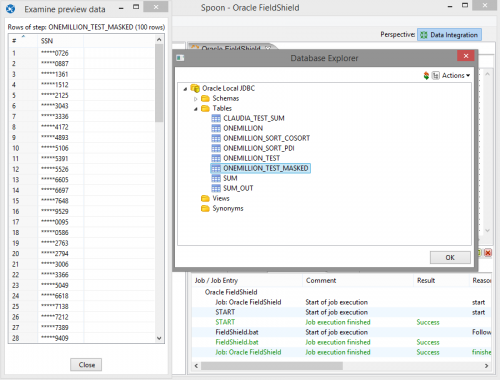This screenshot has height=380, width=500.
Task: Click the ONEMILLION_TEST table icon
Action: (x=216, y=158)
